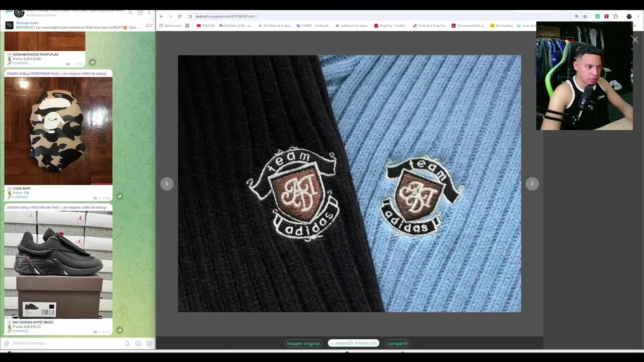
Task: Click the zoom magnifier icon in address bar
Action: pos(577,16)
